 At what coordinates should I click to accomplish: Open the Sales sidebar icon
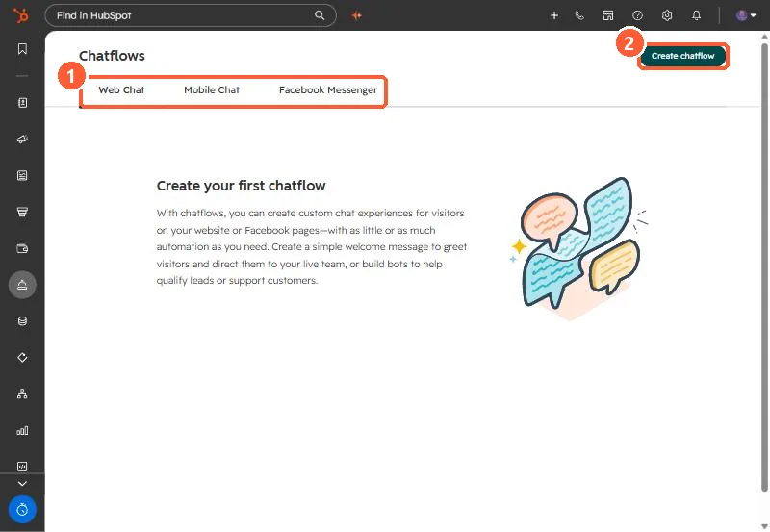pos(22,212)
